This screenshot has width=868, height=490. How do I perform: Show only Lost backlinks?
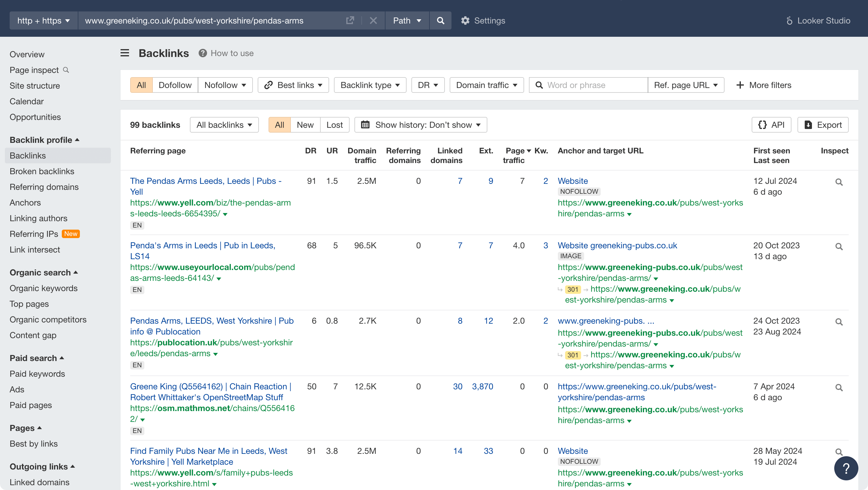point(334,125)
